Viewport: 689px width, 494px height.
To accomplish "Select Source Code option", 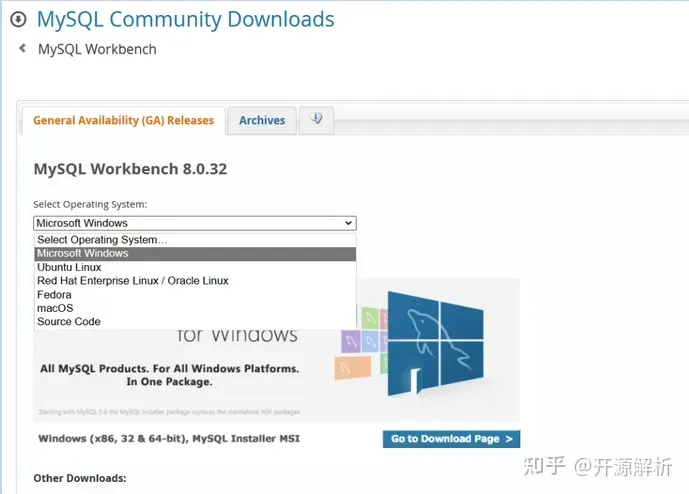I will pos(195,322).
